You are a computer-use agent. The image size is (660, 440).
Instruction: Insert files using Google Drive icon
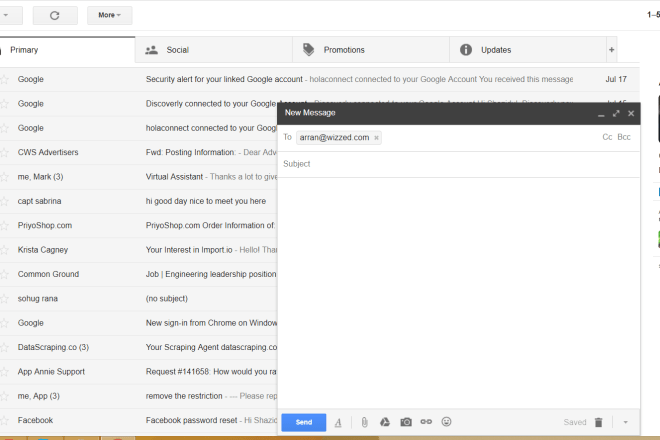[x=384, y=423]
